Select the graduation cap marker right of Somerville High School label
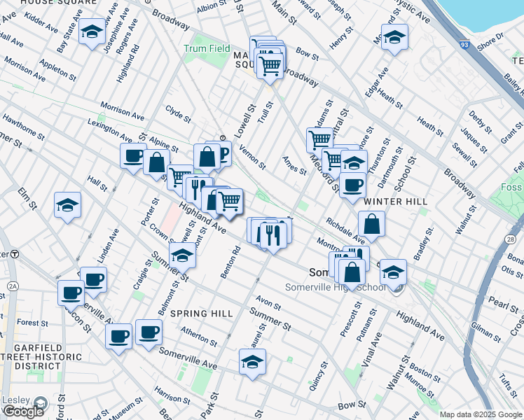The height and width of the screenshot is (420, 524). tap(394, 272)
